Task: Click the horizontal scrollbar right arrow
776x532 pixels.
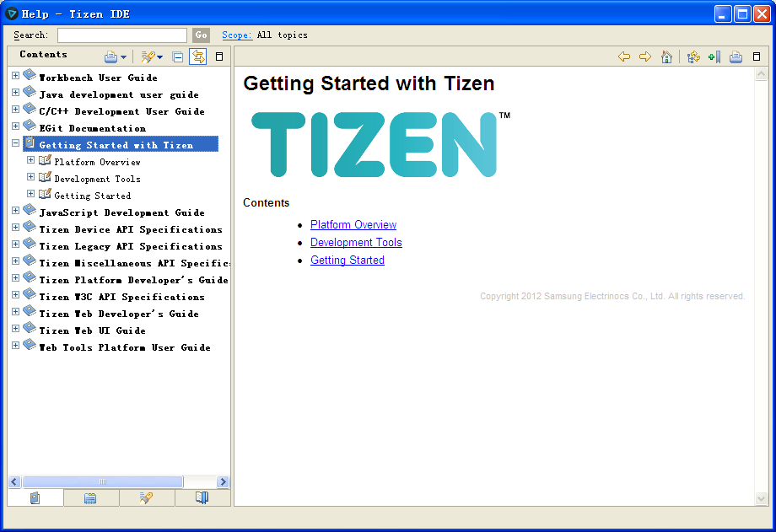Action: point(224,481)
